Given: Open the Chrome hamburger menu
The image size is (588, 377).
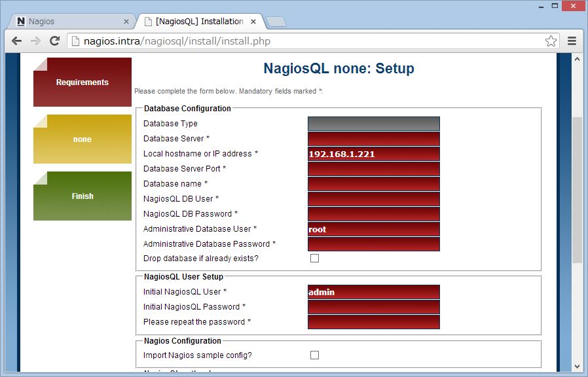Looking at the screenshot, I should click(572, 41).
